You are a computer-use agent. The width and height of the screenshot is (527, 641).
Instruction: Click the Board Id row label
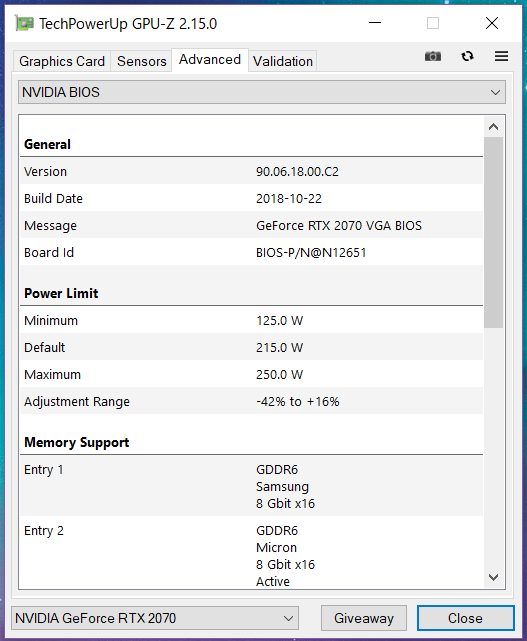(49, 253)
